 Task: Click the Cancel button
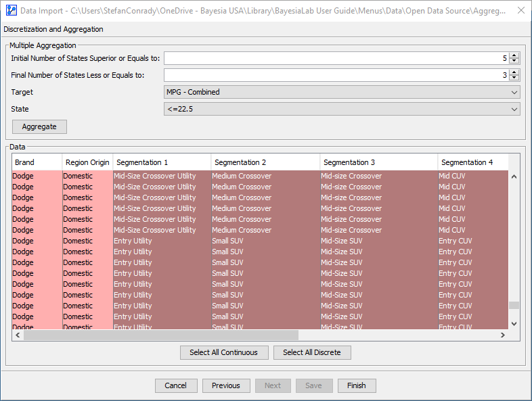176,385
